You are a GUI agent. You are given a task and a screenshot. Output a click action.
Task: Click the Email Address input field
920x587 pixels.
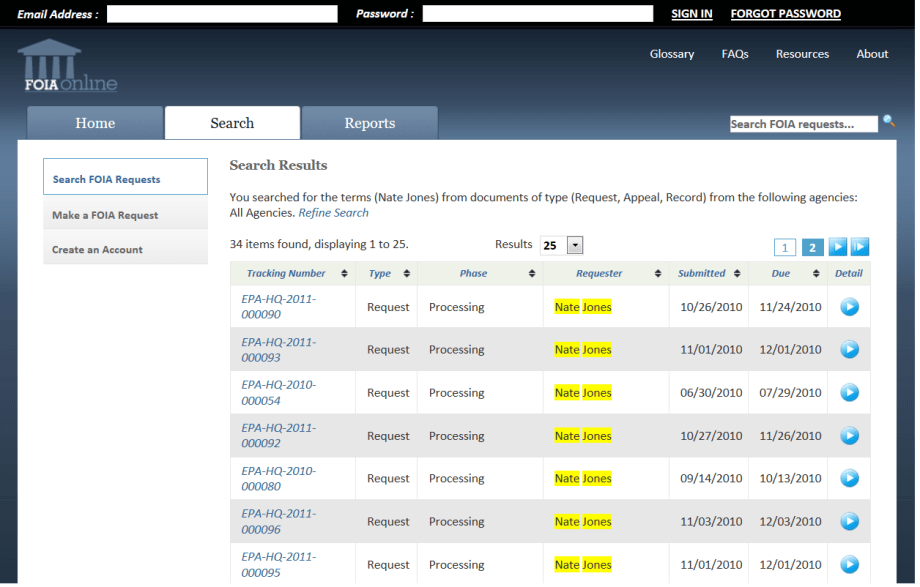click(x=222, y=14)
